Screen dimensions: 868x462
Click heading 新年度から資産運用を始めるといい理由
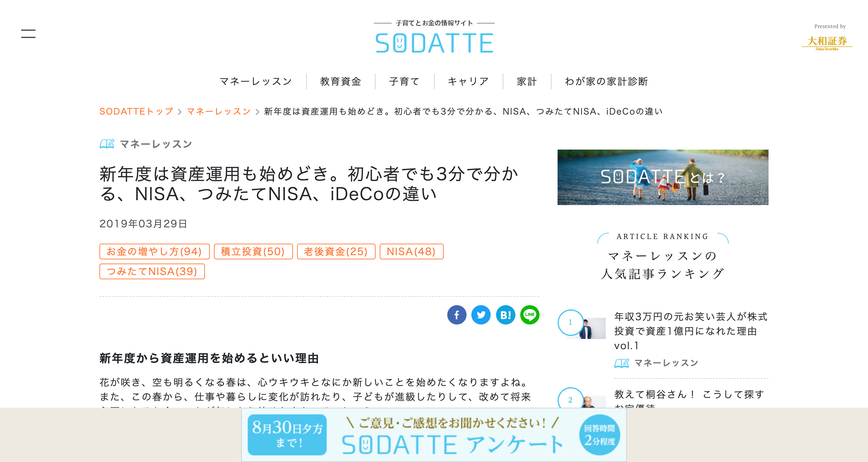click(x=209, y=359)
